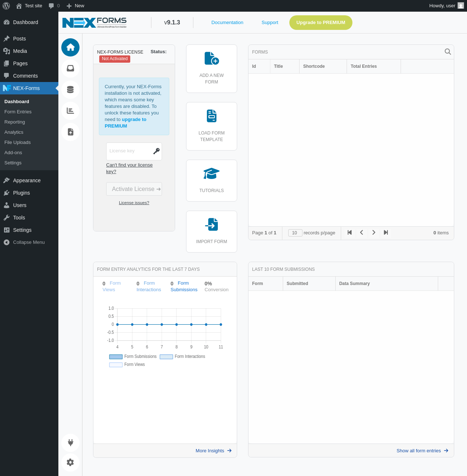Viewport: 467px width, 476px height.
Task: Open the add-ons plug icon
Action: click(x=70, y=443)
